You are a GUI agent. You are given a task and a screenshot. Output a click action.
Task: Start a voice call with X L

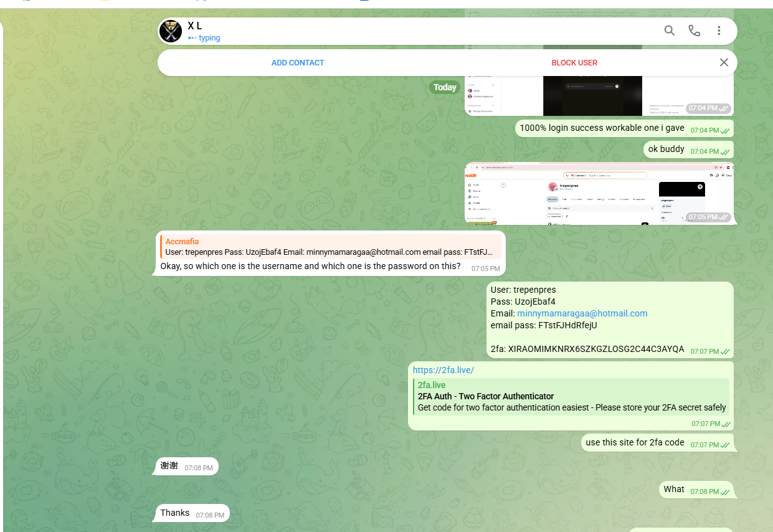(x=695, y=31)
